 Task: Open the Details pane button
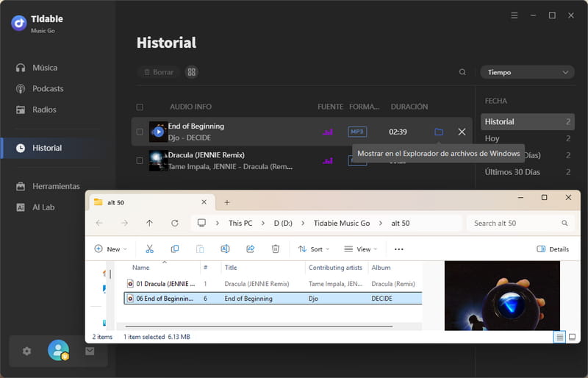(x=553, y=249)
